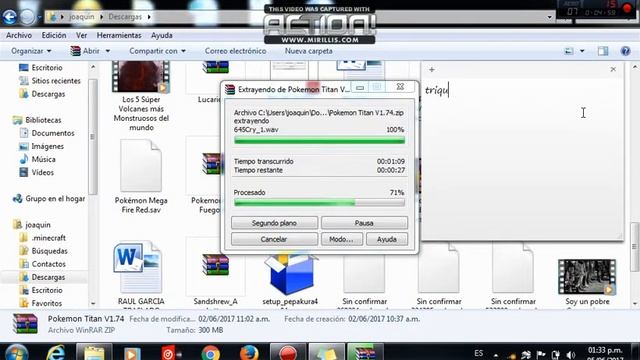This screenshot has width=640, height=360.
Task: Expand the view options dropdown arrow
Action: pos(582,51)
